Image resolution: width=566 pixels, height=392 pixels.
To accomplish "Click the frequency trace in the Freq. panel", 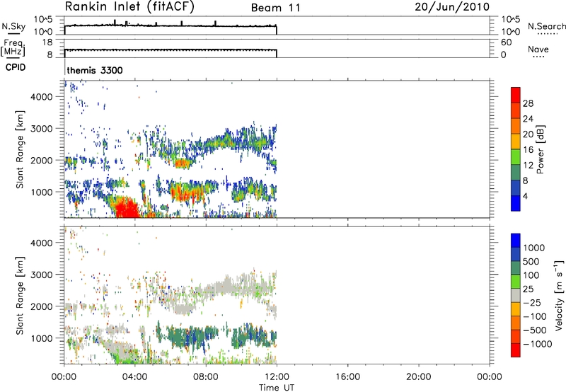I will (171, 50).
